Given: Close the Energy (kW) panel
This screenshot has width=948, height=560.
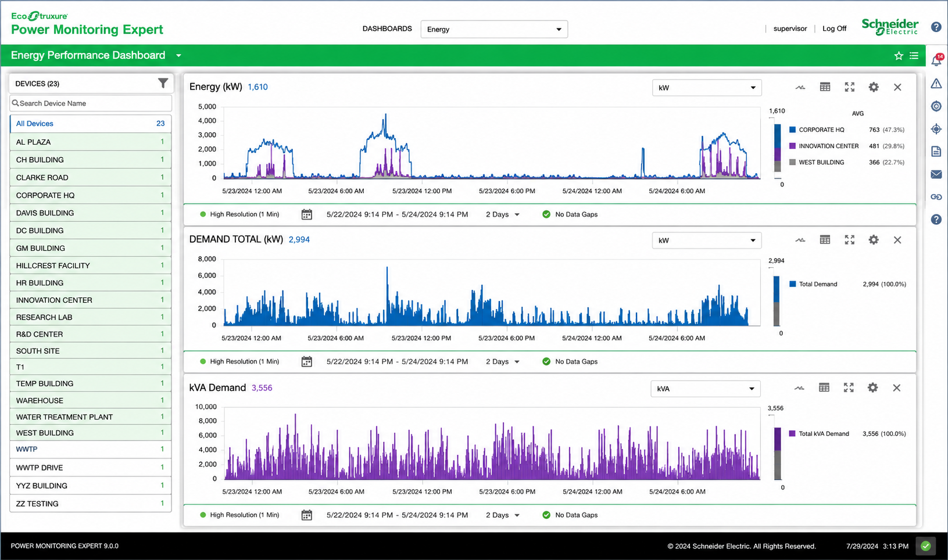Looking at the screenshot, I should [897, 87].
